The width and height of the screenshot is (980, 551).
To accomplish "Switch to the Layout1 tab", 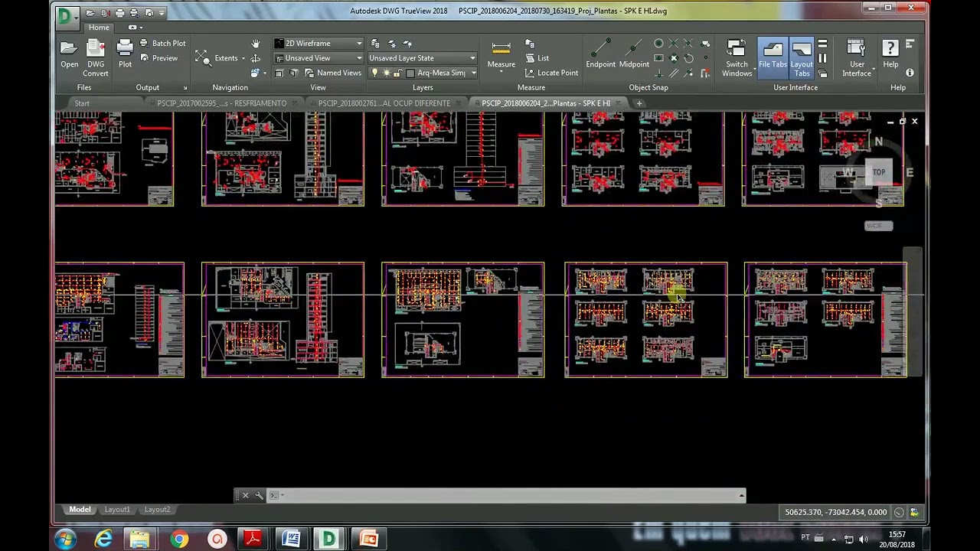I will 117,510.
